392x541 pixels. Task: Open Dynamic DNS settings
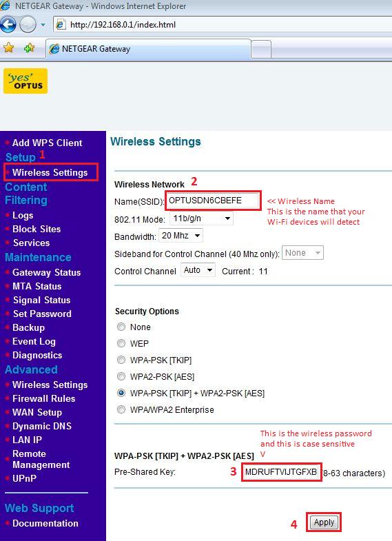click(42, 426)
